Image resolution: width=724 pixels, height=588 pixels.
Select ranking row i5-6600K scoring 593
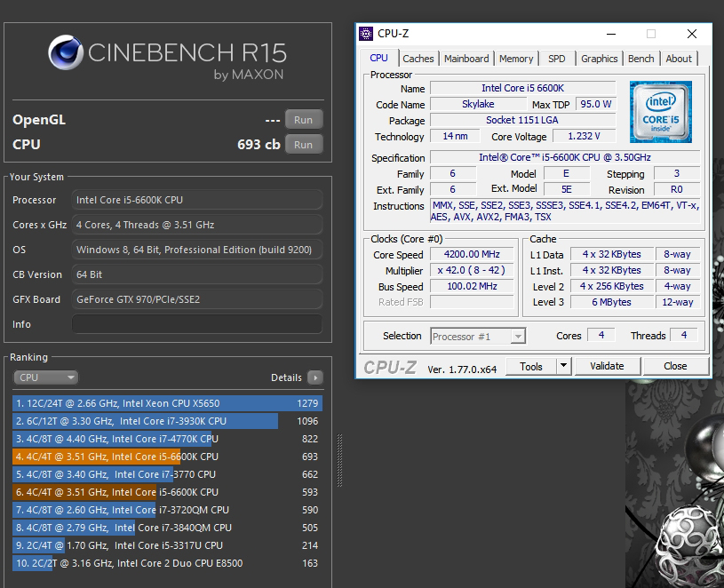(x=167, y=492)
